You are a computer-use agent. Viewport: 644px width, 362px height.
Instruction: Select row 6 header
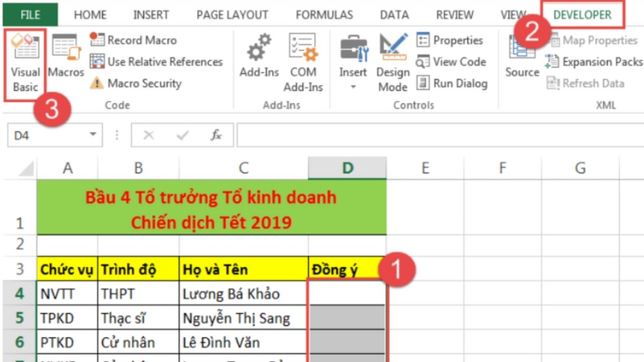click(x=19, y=342)
